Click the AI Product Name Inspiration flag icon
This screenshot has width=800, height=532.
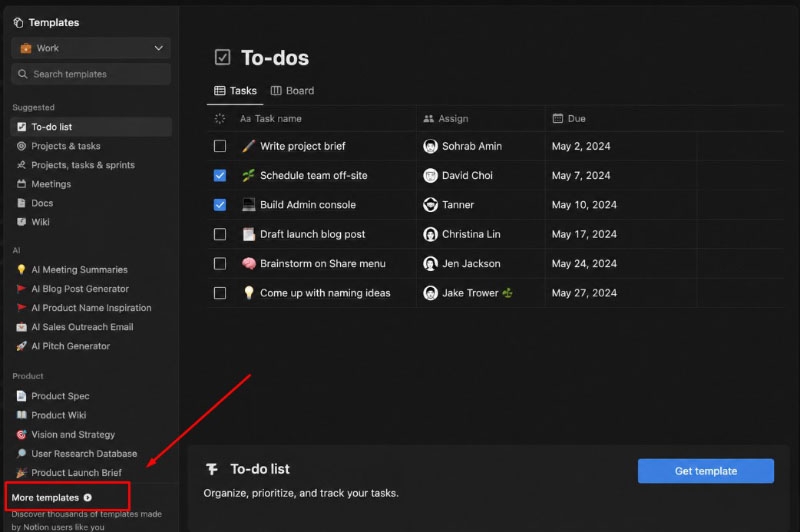tap(21, 308)
